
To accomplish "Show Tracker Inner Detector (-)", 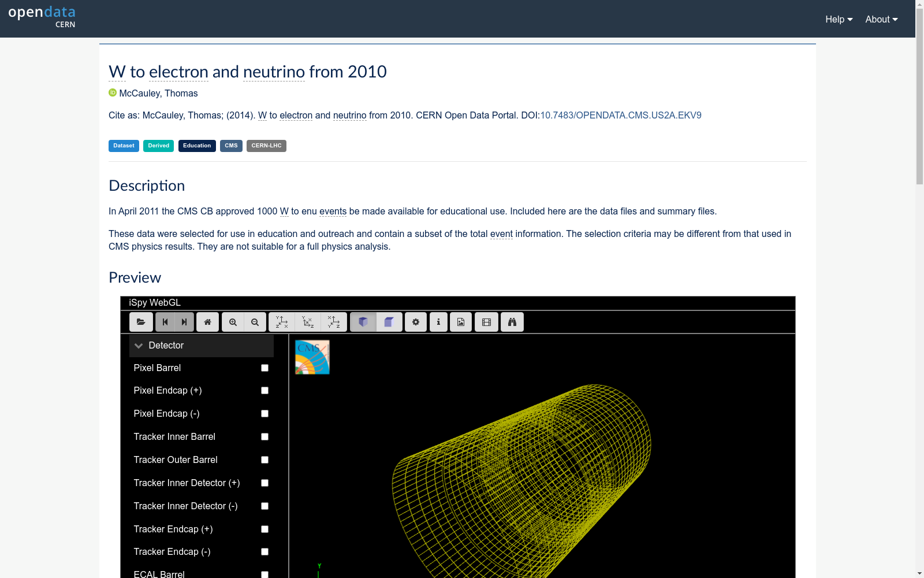I will [x=264, y=506].
